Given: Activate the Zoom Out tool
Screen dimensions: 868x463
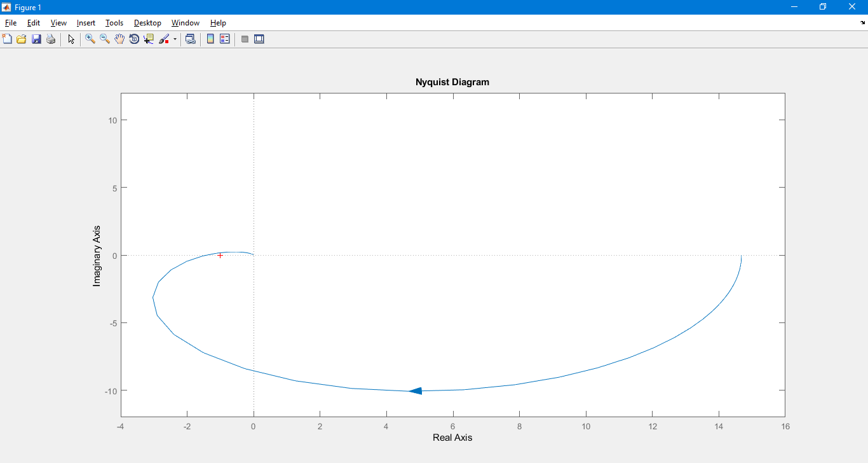Looking at the screenshot, I should pos(105,39).
